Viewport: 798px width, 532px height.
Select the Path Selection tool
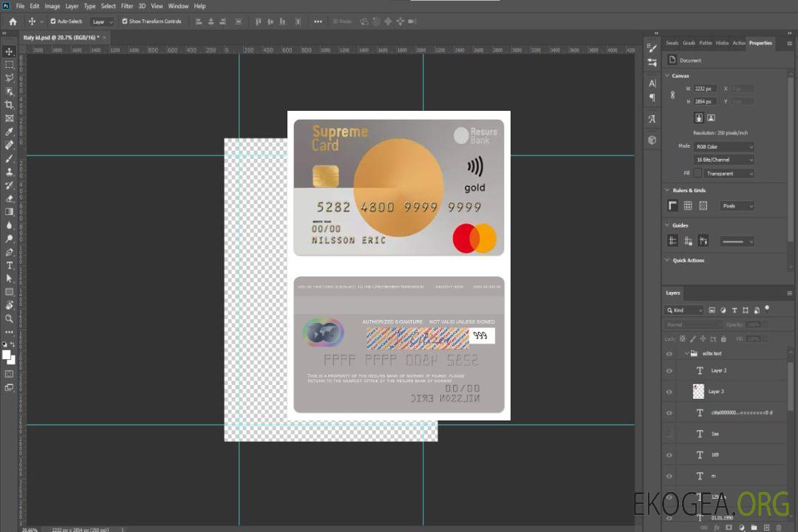9,279
